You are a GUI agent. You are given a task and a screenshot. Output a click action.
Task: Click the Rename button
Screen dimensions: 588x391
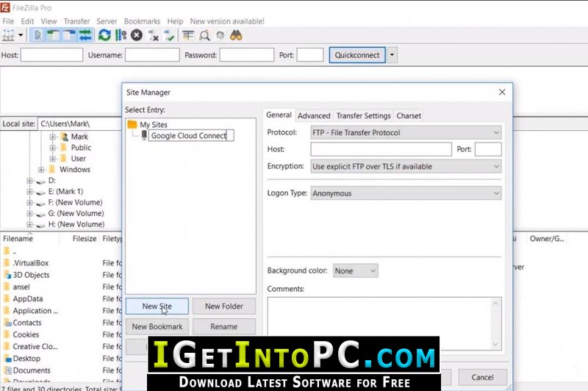tap(224, 326)
